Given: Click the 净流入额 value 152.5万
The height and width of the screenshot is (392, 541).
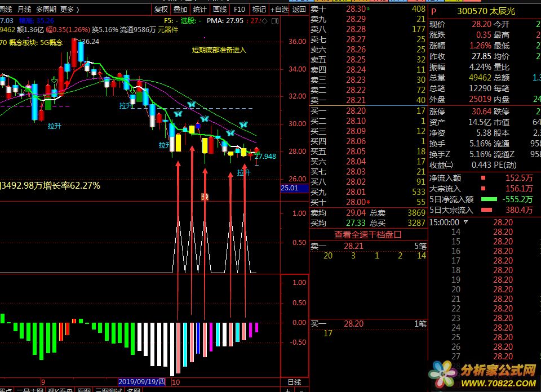Looking at the screenshot, I should coord(519,178).
